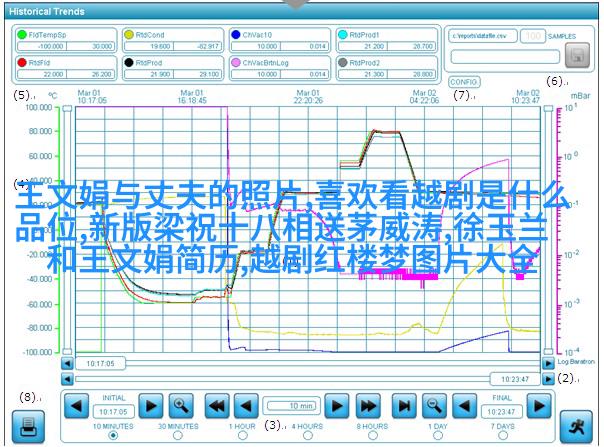The width and height of the screenshot is (604, 447).
Task: Fast forward with the double right arrow
Action: (368, 406)
